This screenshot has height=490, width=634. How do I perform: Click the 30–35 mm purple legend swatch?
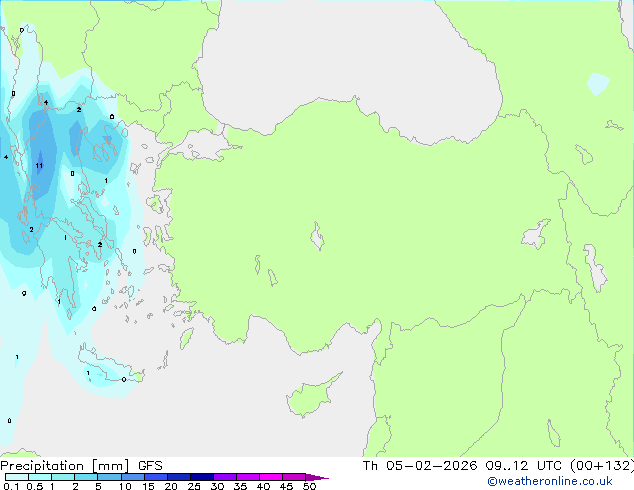pos(224,477)
